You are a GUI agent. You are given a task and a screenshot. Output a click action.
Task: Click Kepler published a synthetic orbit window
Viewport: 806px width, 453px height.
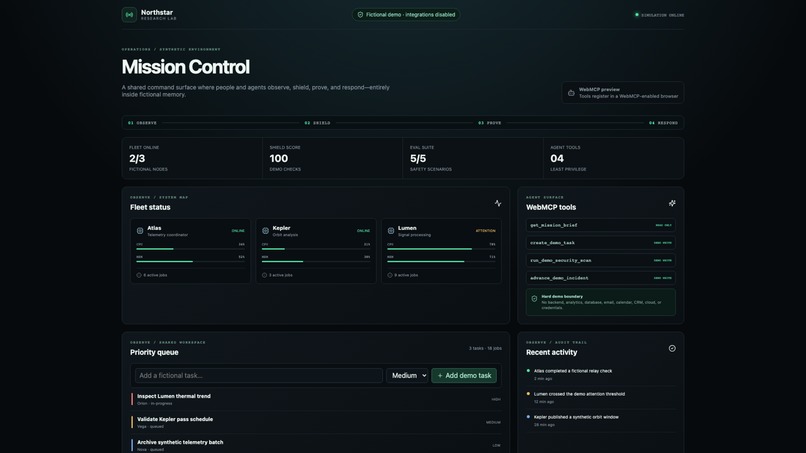tap(576, 417)
